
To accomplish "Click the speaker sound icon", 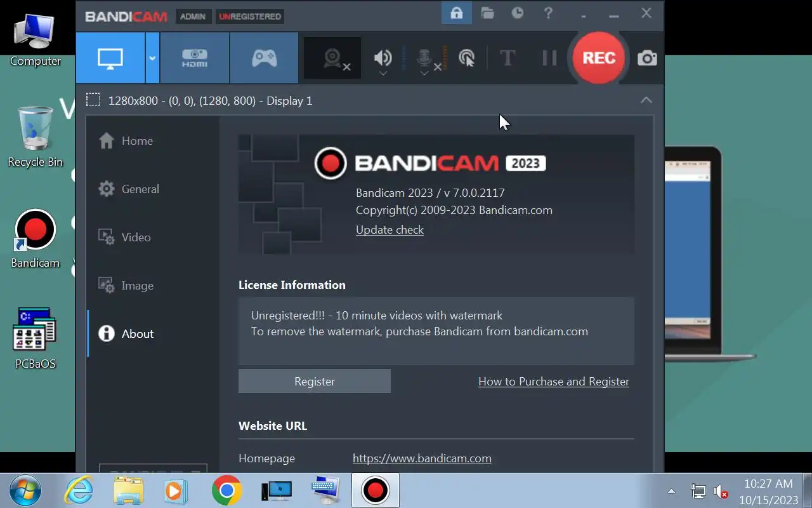I will [383, 58].
